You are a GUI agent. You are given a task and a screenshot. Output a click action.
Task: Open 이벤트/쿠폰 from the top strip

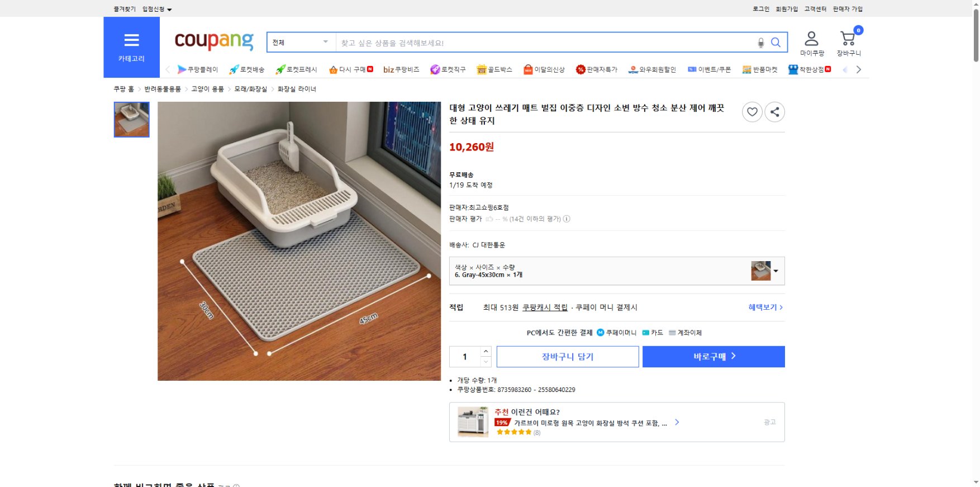(x=709, y=69)
